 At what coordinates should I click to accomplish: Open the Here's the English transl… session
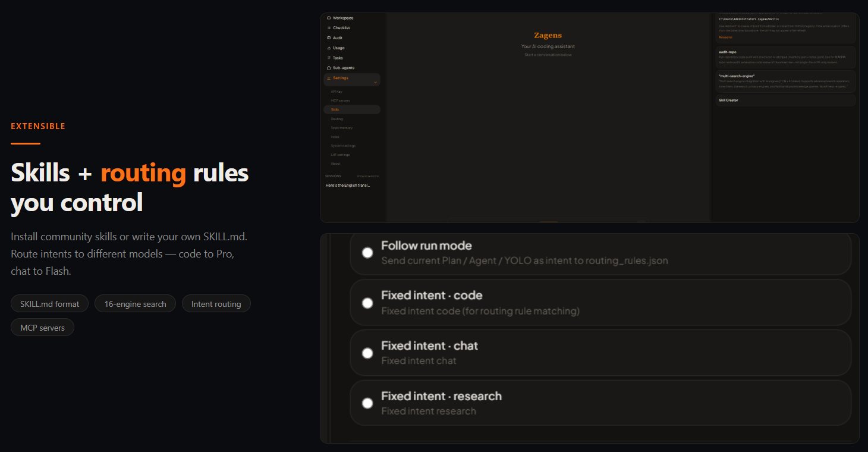(x=348, y=186)
